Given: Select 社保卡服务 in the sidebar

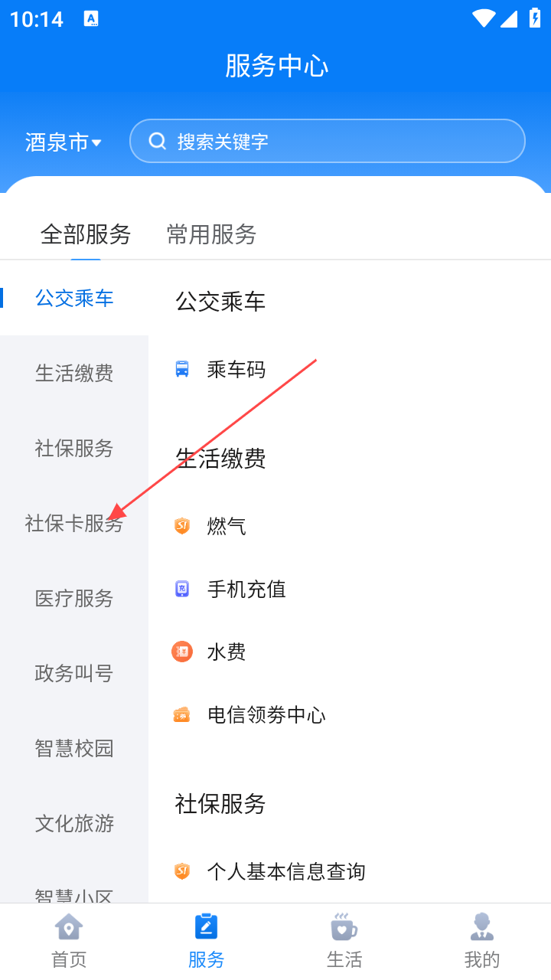Looking at the screenshot, I should [74, 524].
